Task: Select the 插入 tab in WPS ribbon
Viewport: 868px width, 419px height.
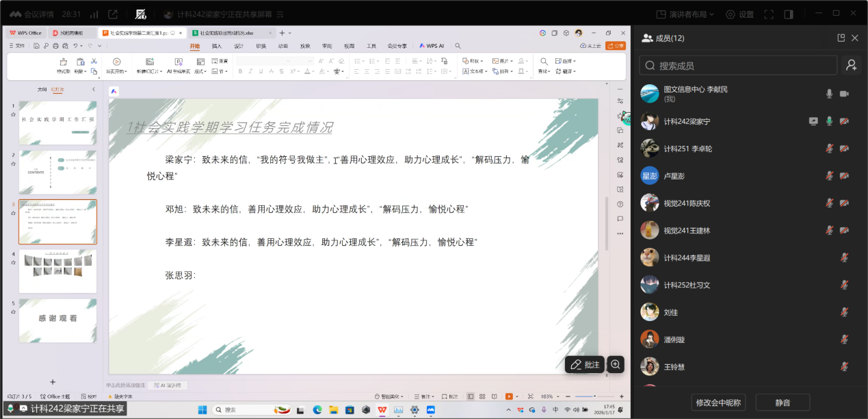Action: pos(217,46)
